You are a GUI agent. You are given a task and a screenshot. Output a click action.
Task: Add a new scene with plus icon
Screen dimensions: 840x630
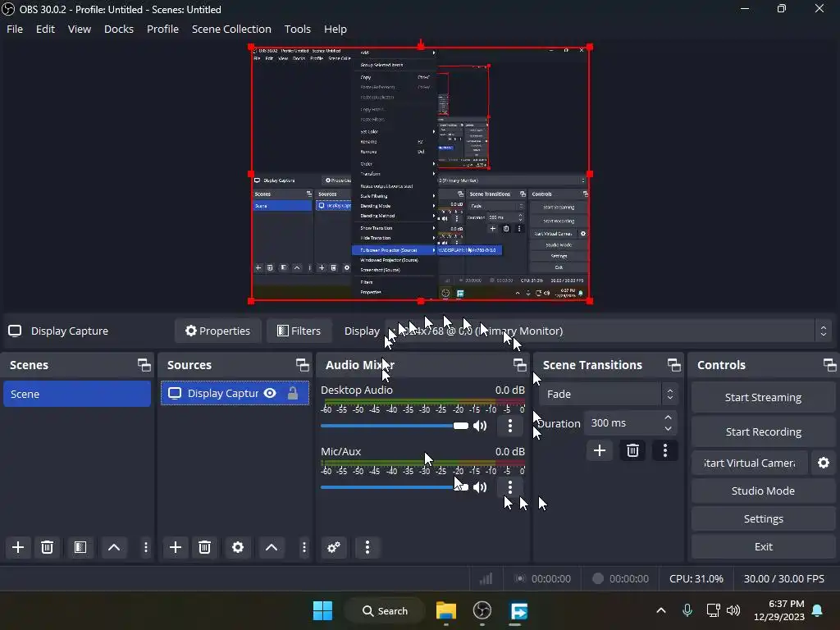tap(18, 547)
